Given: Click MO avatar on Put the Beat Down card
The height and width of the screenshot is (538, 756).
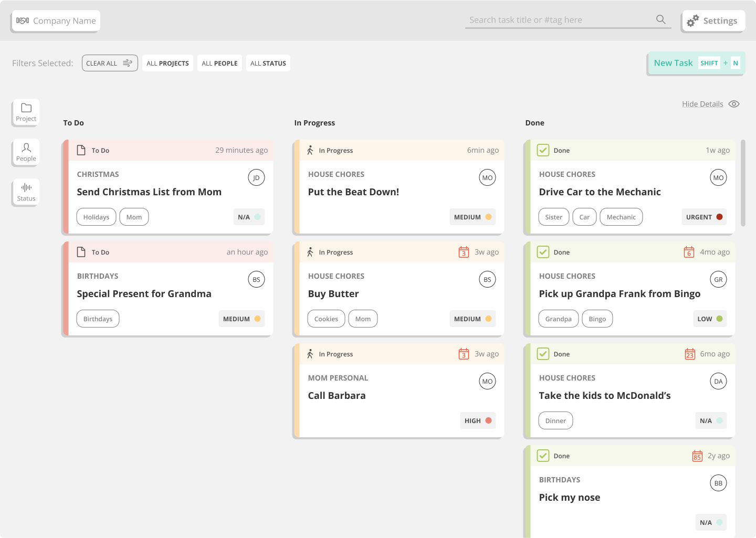Looking at the screenshot, I should click(x=487, y=177).
